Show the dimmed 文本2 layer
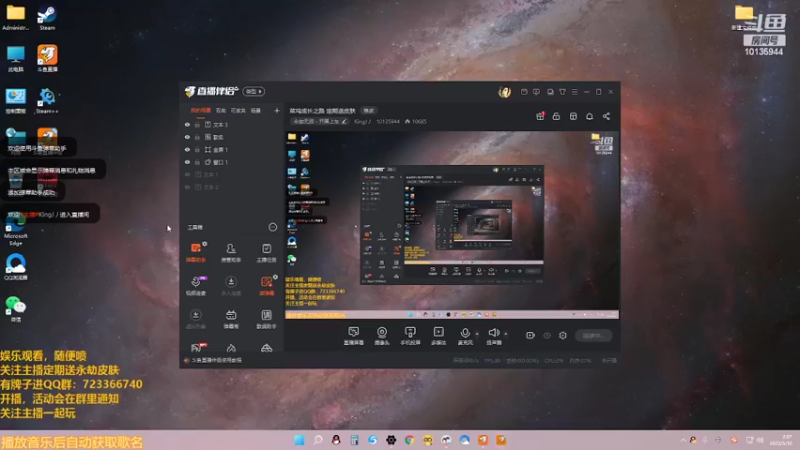 (187, 187)
